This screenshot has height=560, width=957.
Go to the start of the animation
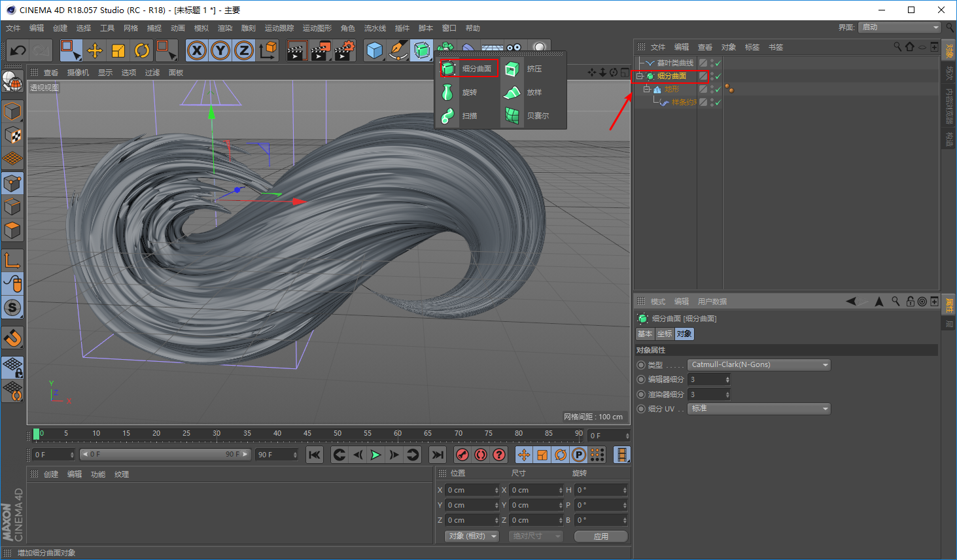coord(315,455)
